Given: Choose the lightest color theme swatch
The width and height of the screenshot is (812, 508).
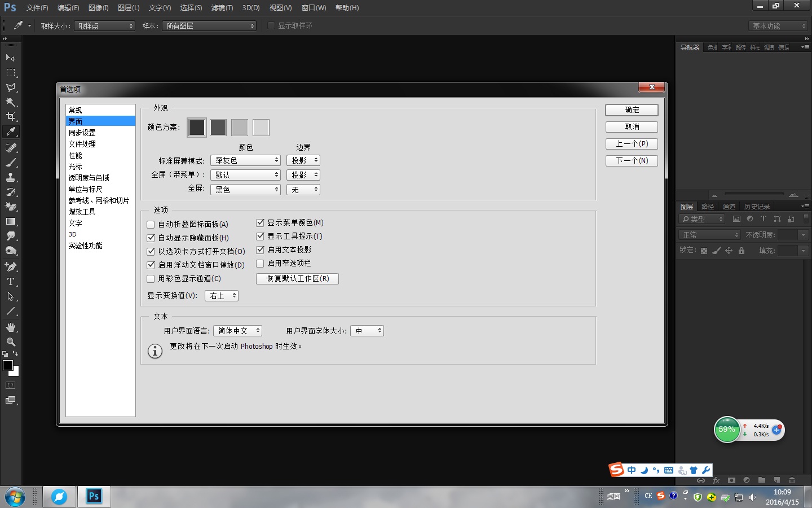Looking at the screenshot, I should 261,128.
